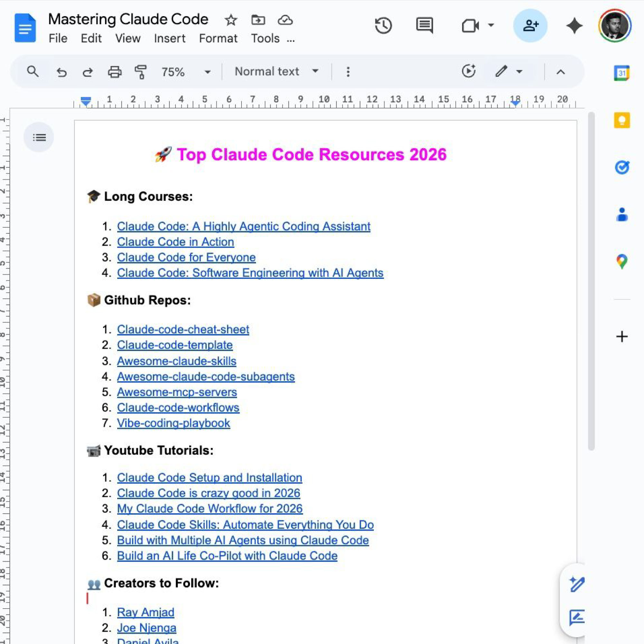The image size is (644, 644).
Task: Click the floating AI writing pencil icon
Action: (576, 584)
